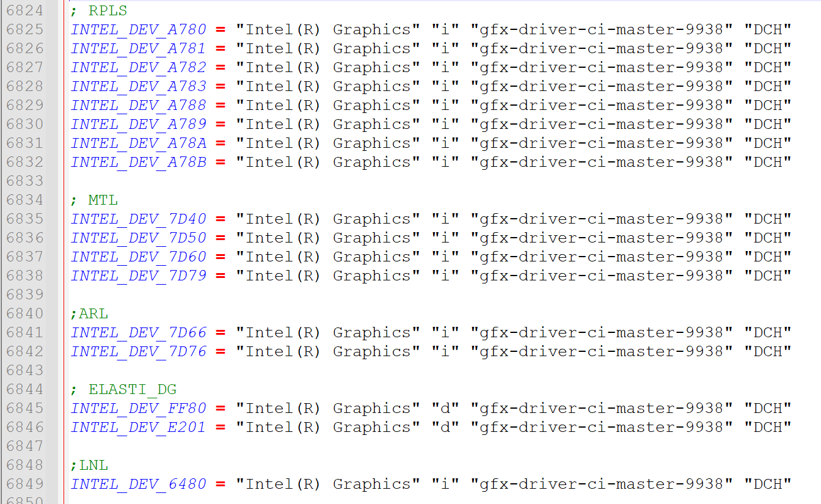This screenshot has width=821, height=504.
Task: Click line number 6840 in the gutter
Action: pyautogui.click(x=25, y=313)
